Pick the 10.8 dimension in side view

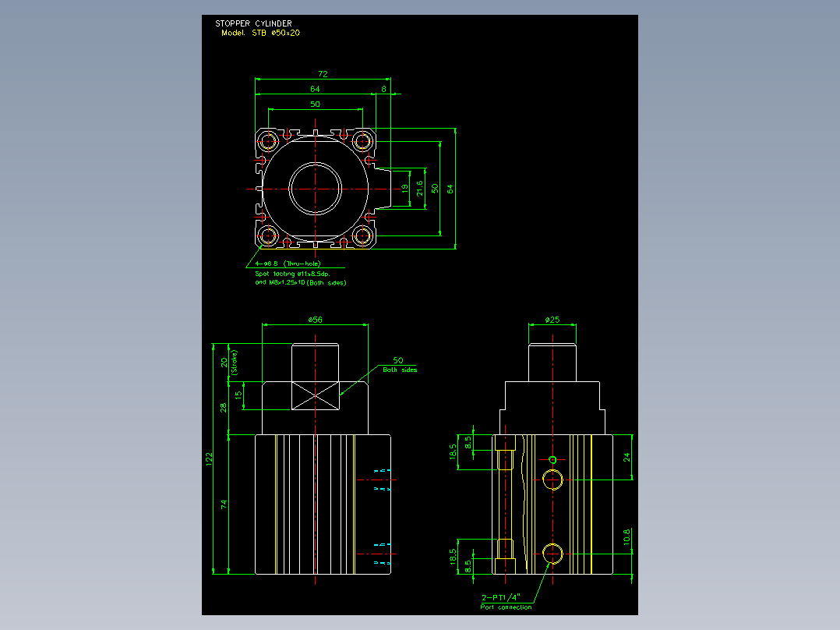(x=626, y=536)
